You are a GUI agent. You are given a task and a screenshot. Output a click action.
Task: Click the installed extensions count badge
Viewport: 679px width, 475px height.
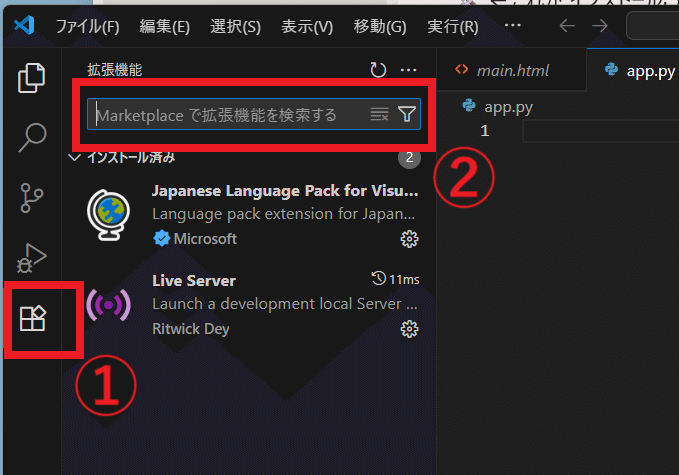(409, 158)
